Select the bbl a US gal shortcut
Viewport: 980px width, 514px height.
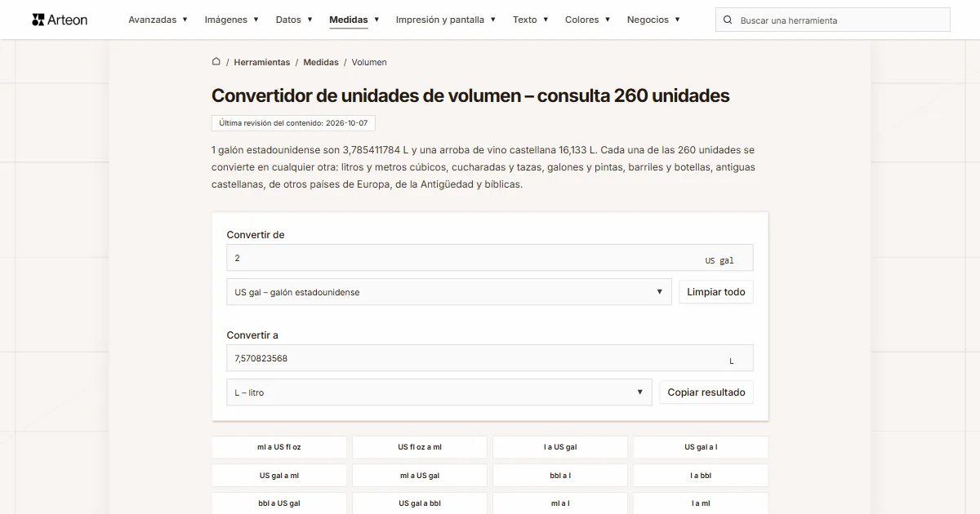click(279, 503)
